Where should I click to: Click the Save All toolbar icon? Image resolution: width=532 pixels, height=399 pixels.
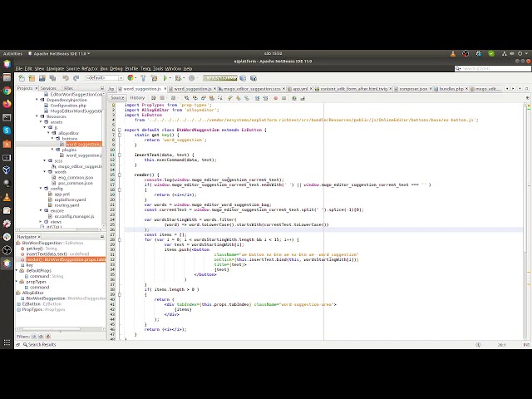click(x=52, y=78)
